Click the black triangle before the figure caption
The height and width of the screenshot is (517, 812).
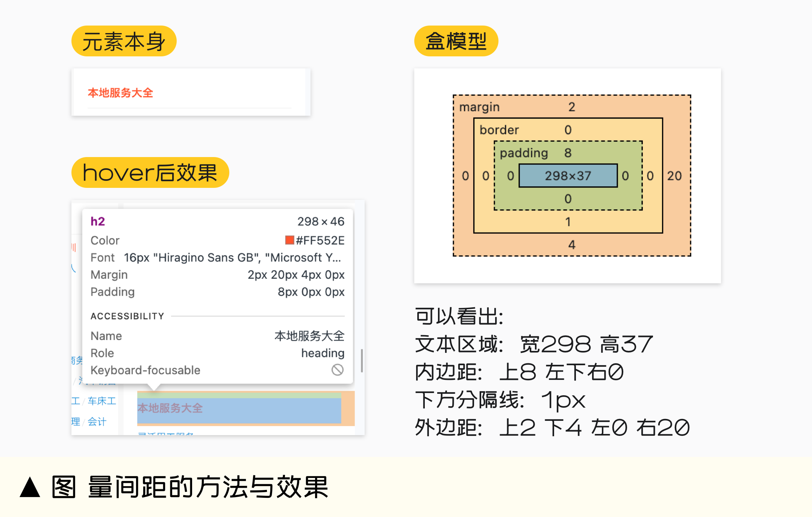tap(30, 488)
